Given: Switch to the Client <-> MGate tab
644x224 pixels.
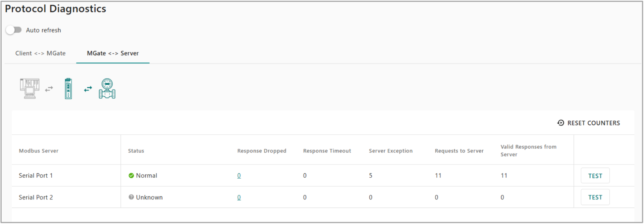Looking at the screenshot, I should pos(40,53).
